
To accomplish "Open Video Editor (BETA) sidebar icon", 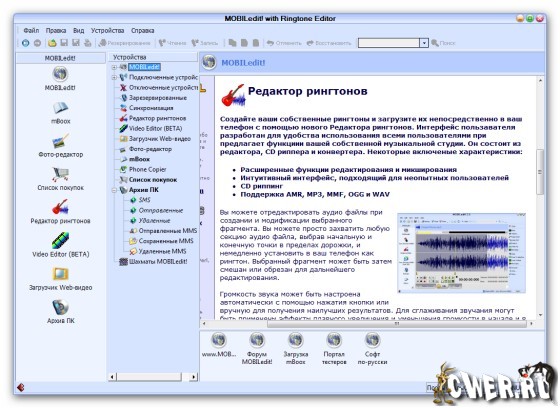I will point(60,241).
